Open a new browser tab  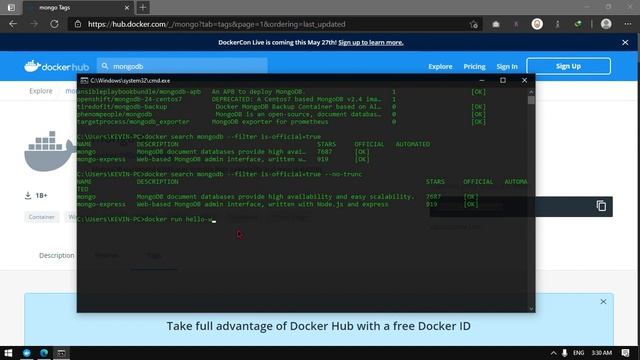click(143, 7)
